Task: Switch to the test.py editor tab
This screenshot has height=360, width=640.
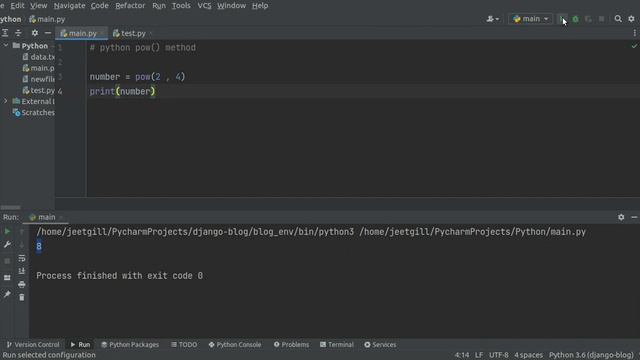Action: [132, 33]
